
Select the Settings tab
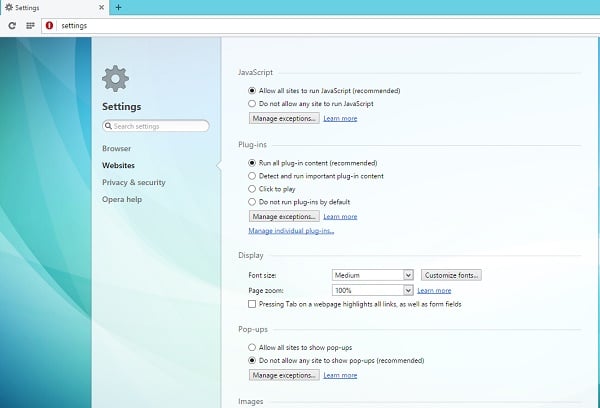55,7
